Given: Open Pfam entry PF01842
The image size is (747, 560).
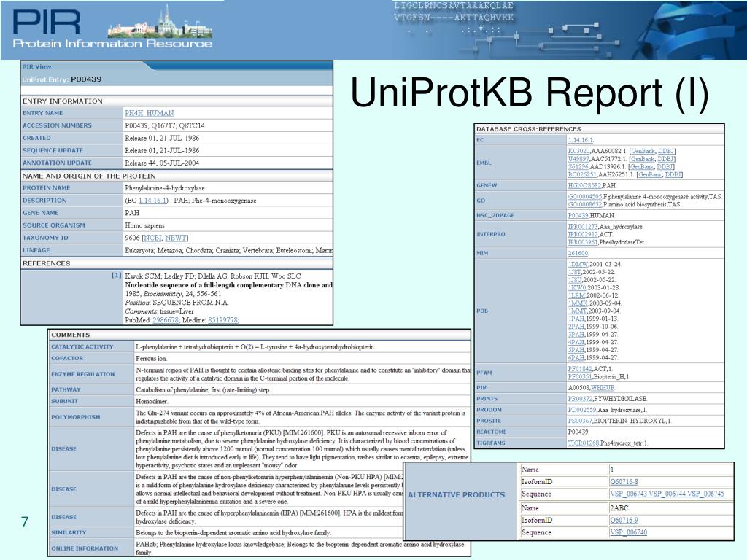Looking at the screenshot, I should [x=580, y=368].
